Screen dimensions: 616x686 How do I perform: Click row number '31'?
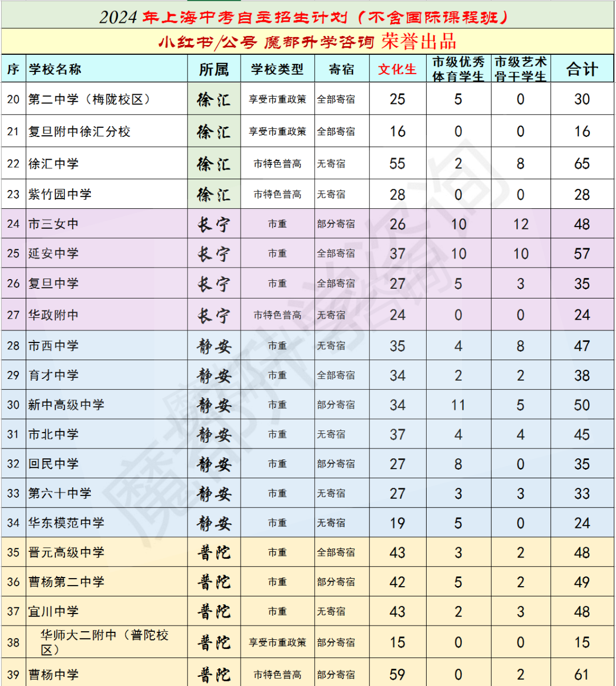[x=13, y=434]
